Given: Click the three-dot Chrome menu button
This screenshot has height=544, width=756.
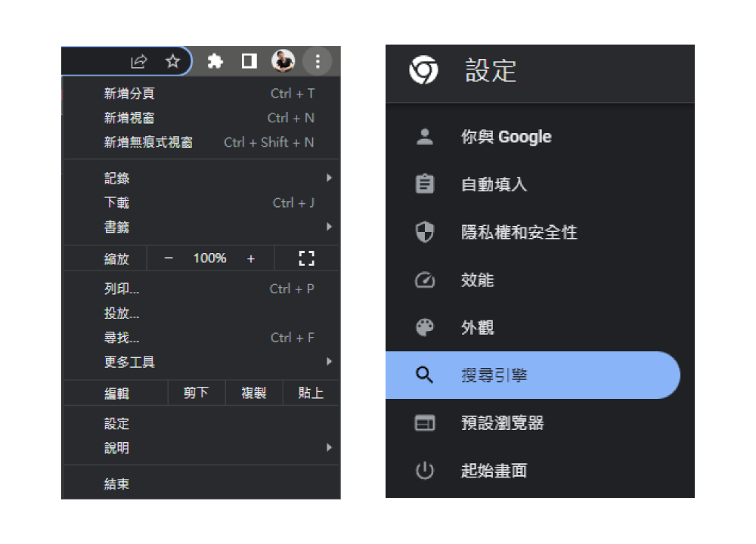Looking at the screenshot, I should 317,62.
